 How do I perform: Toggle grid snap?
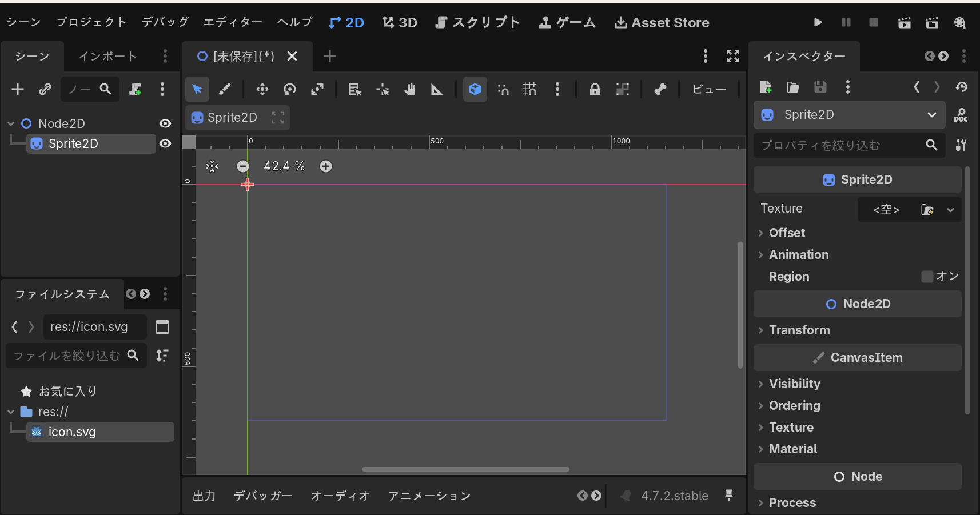[530, 89]
